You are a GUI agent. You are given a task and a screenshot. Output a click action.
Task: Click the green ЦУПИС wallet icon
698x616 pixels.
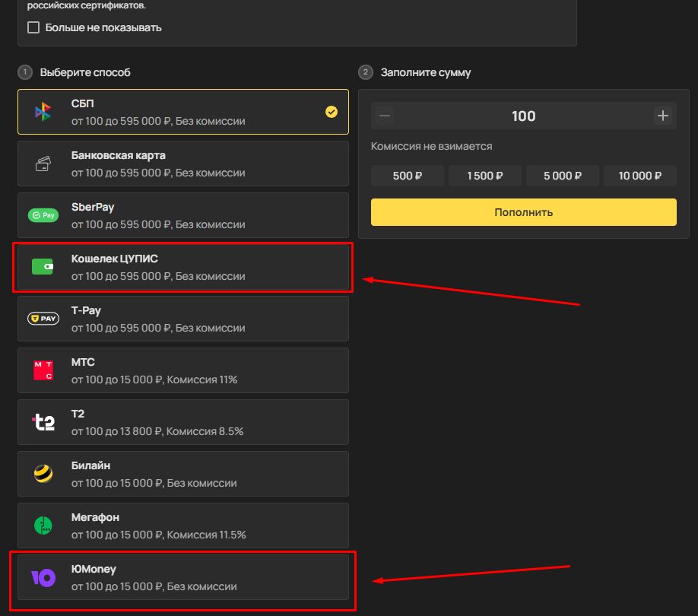[43, 267]
